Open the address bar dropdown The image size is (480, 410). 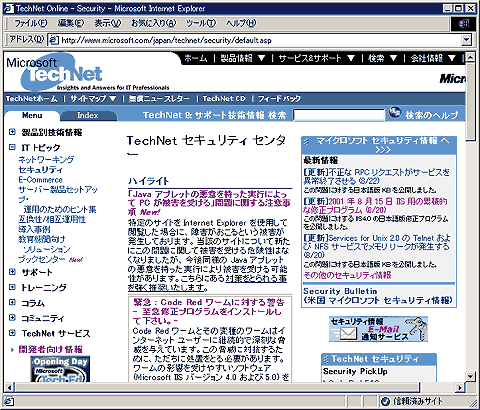pyautogui.click(x=467, y=40)
